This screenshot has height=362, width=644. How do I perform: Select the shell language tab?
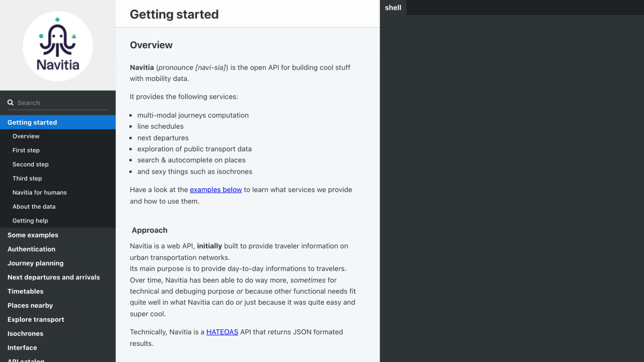pyautogui.click(x=393, y=8)
